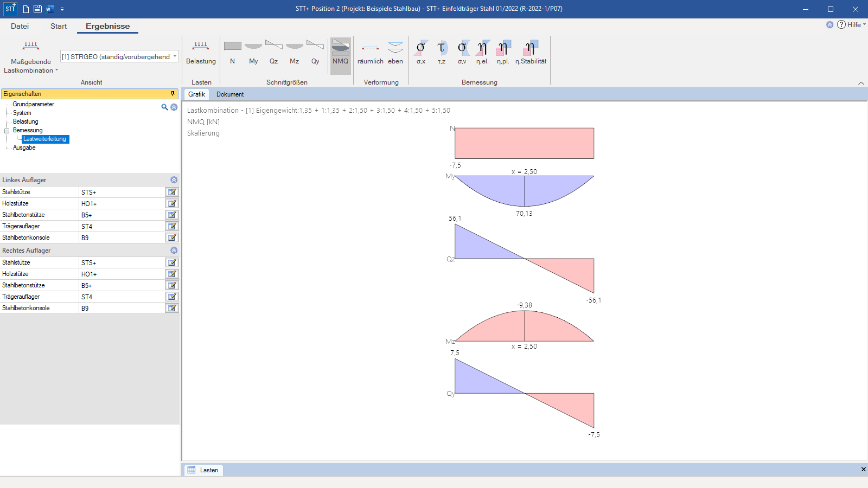Display the Qy shear force diagram
Screen dimensions: 868x488
pos(315,53)
